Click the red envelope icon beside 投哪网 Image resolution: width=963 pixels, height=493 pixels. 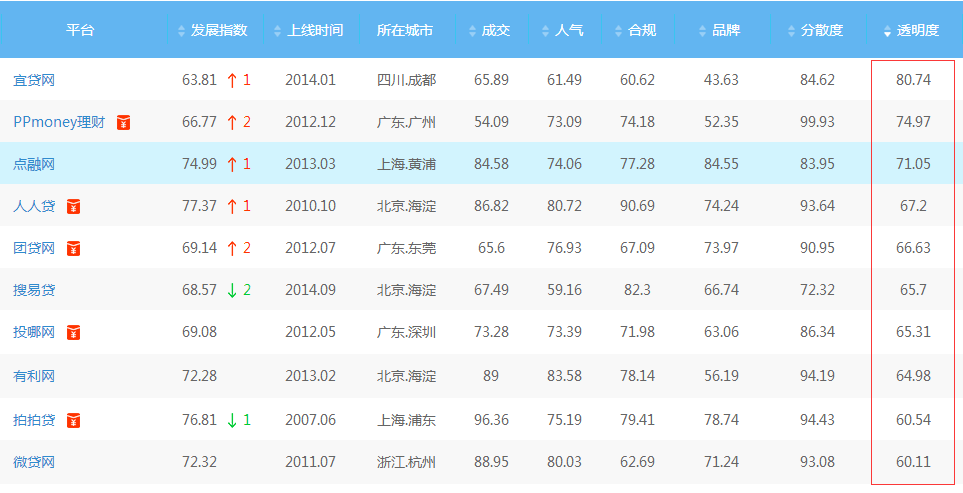pyautogui.click(x=74, y=332)
